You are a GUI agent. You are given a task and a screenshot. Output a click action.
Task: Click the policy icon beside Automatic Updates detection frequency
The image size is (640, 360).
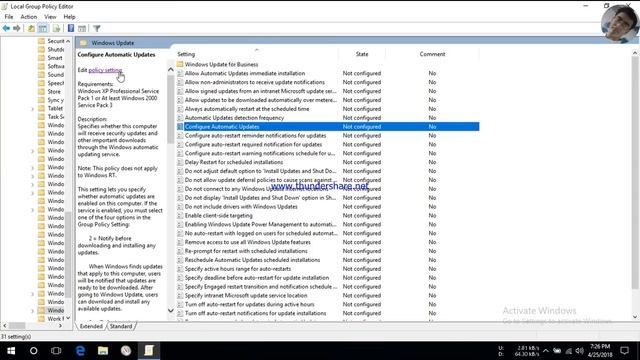180,118
